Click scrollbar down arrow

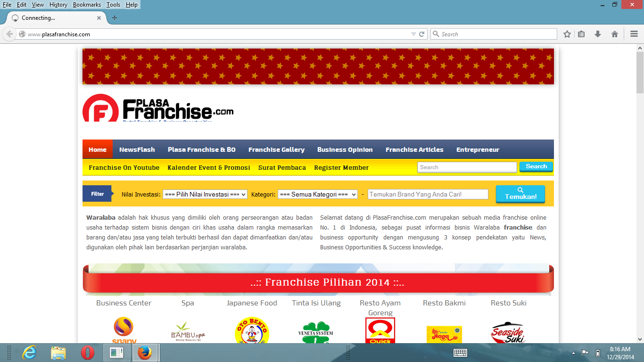pyautogui.click(x=640, y=339)
